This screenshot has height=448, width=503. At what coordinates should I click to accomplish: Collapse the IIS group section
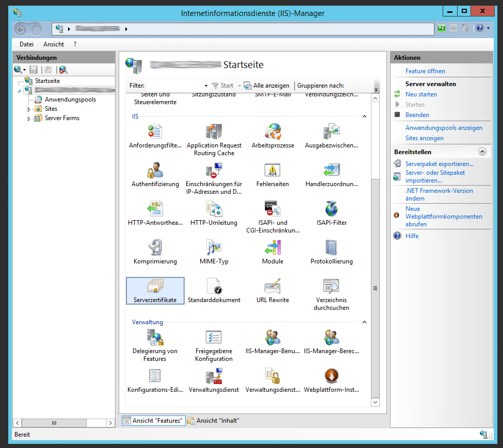364,117
